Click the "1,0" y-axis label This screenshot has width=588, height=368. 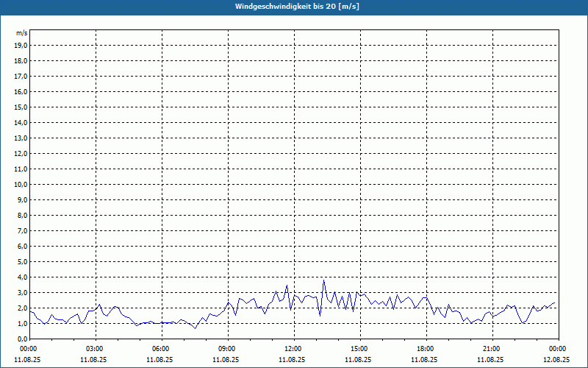click(x=23, y=324)
